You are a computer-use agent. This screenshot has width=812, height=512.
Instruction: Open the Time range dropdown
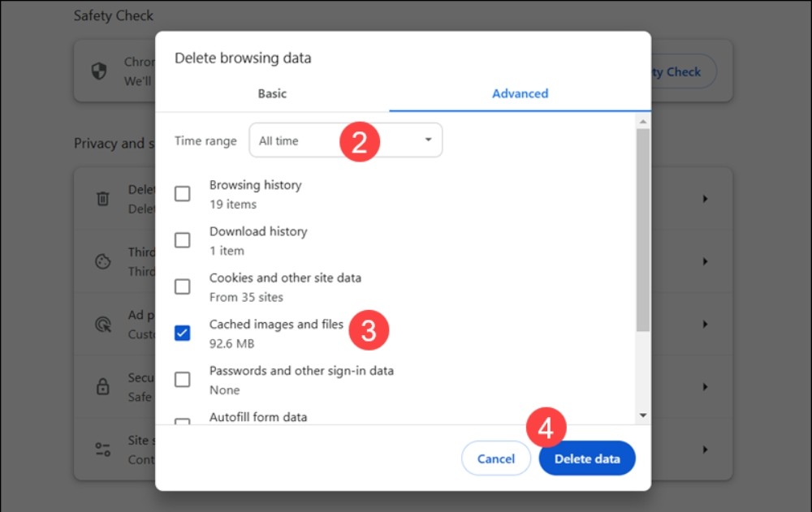(x=345, y=140)
